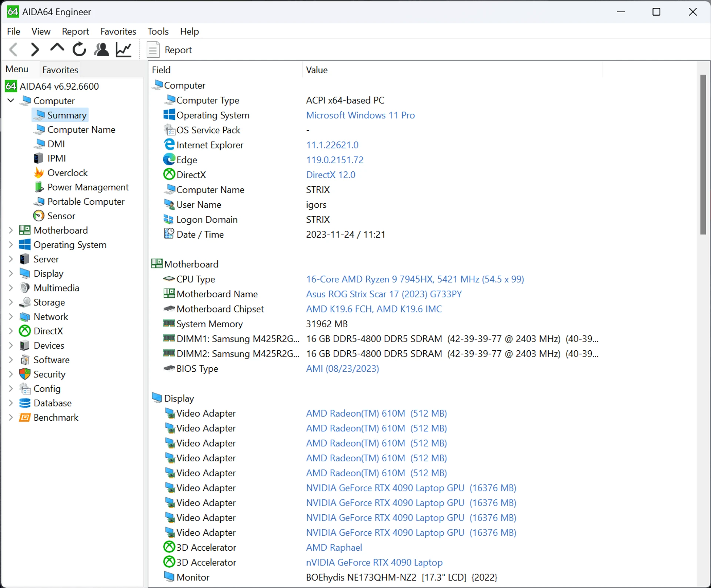Image resolution: width=711 pixels, height=588 pixels.
Task: Click the Multimedia speaker icon in the tree
Action: point(25,288)
